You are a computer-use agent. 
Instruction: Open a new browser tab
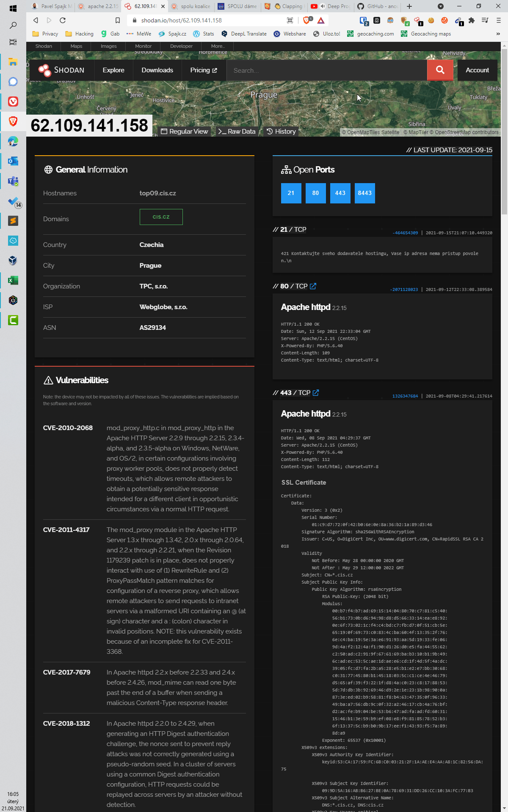coord(409,6)
